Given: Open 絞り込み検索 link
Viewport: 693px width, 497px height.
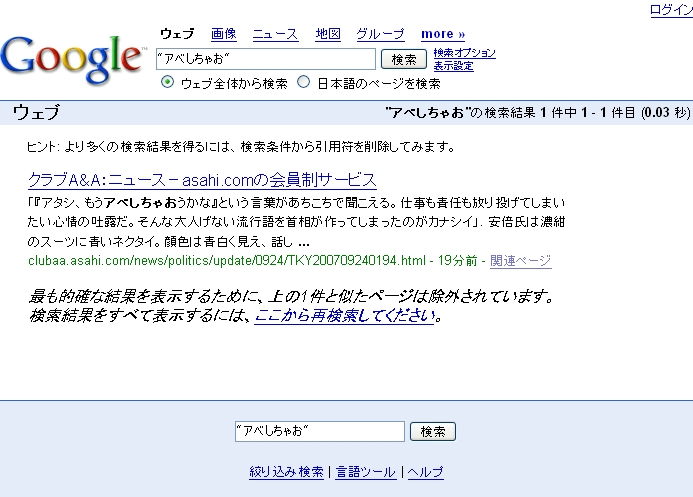Looking at the screenshot, I should click(x=286, y=472).
